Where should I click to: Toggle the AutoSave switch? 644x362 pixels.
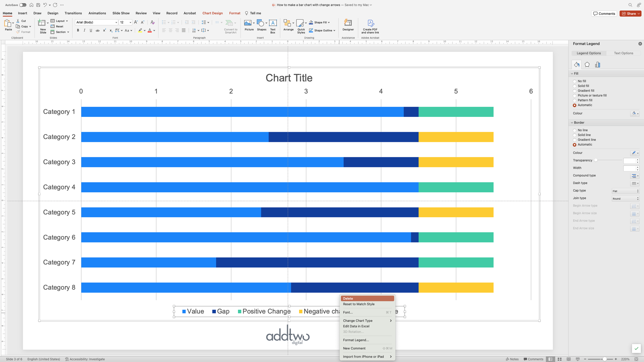tap(23, 5)
